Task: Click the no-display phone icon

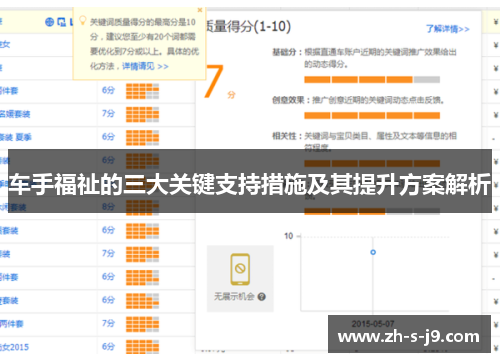Action: (x=240, y=269)
